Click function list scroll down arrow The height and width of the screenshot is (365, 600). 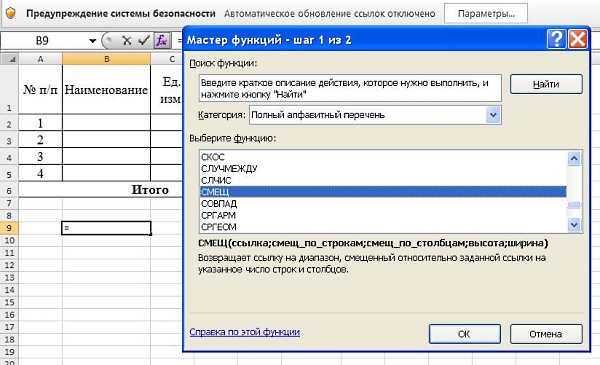574,225
